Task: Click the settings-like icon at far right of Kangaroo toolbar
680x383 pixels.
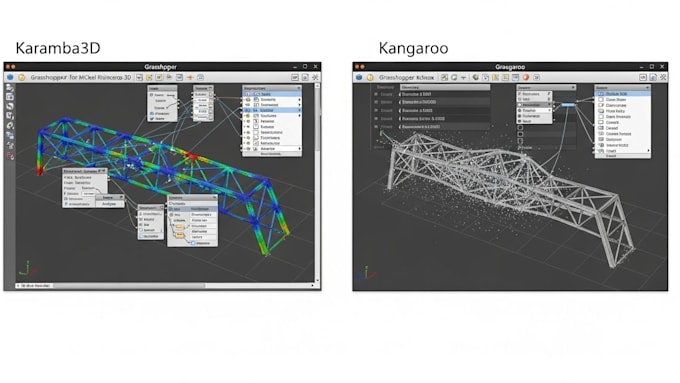Action: pyautogui.click(x=663, y=77)
